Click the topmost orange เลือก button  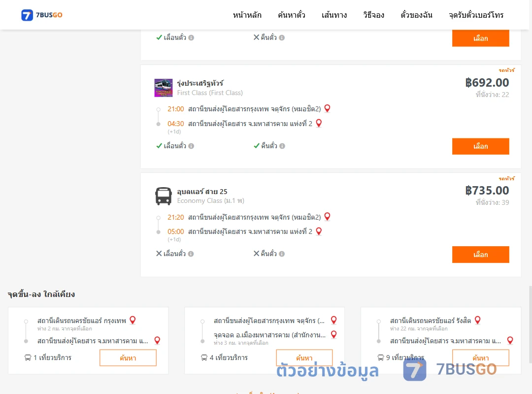tap(480, 38)
